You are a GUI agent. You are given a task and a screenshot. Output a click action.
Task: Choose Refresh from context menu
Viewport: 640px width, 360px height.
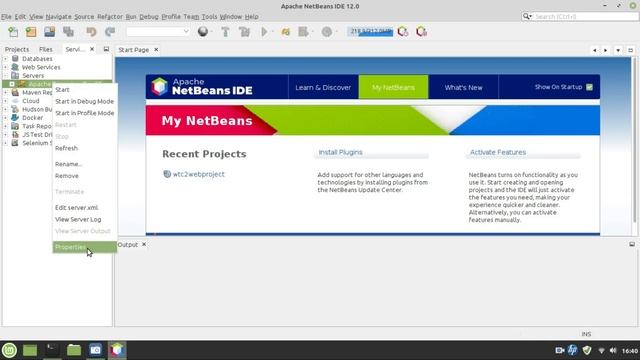(x=84, y=148)
